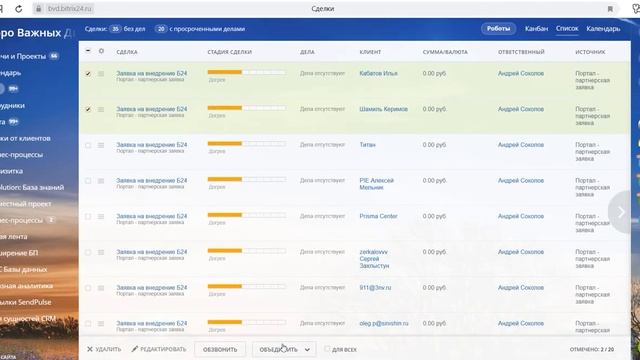Image resolution: width=640 pixels, height=360 pixels.
Task: Open the База знаний sidebar item
Action: point(32,187)
